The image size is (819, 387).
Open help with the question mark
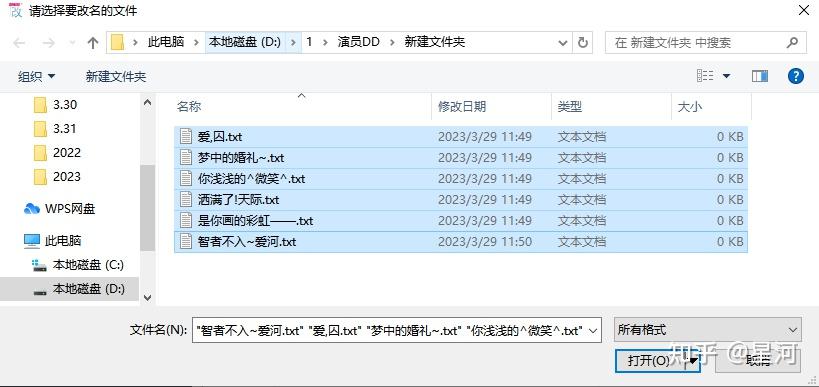(795, 76)
